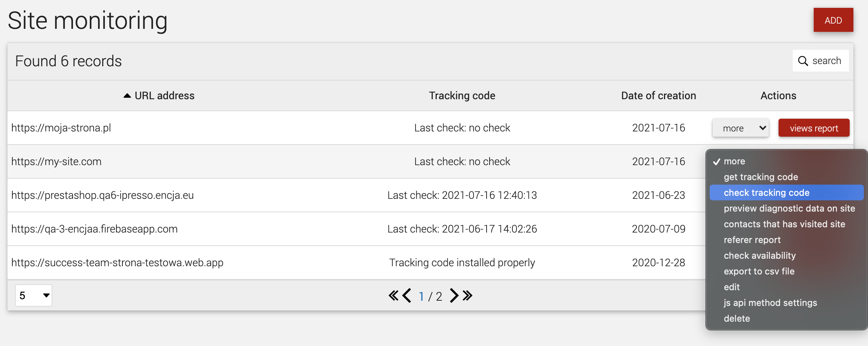Click the search input field

tap(820, 61)
